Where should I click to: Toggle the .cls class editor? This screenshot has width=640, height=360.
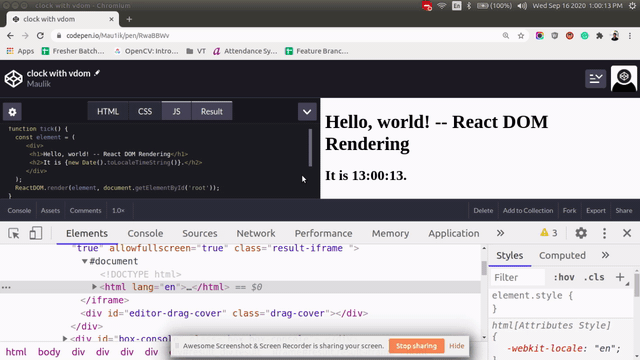[x=594, y=277]
